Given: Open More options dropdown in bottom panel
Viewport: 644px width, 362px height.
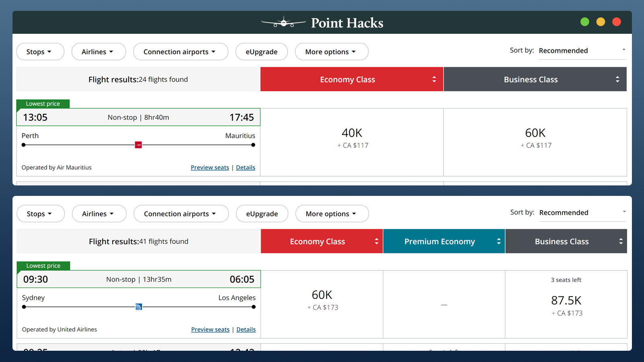Looking at the screenshot, I should [x=332, y=214].
